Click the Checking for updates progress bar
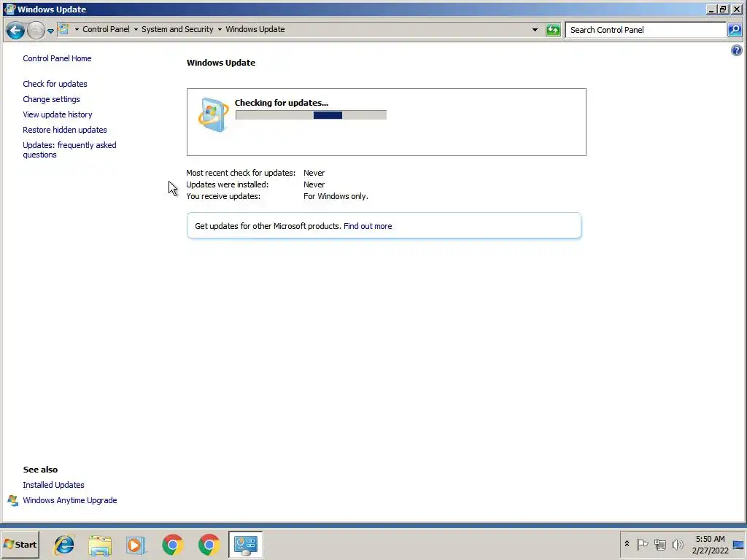This screenshot has height=560, width=747. coord(311,114)
